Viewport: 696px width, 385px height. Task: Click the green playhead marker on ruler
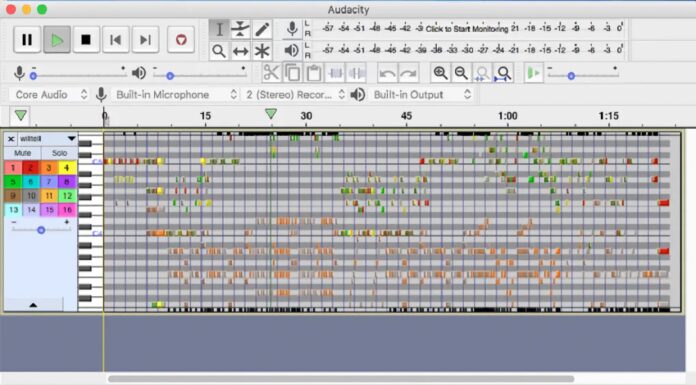point(271,114)
